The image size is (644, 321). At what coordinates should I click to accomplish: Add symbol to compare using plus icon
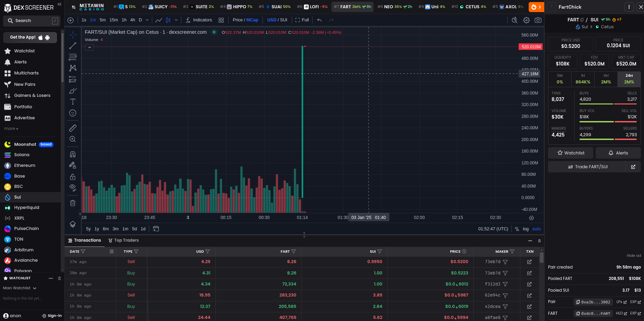tap(70, 20)
